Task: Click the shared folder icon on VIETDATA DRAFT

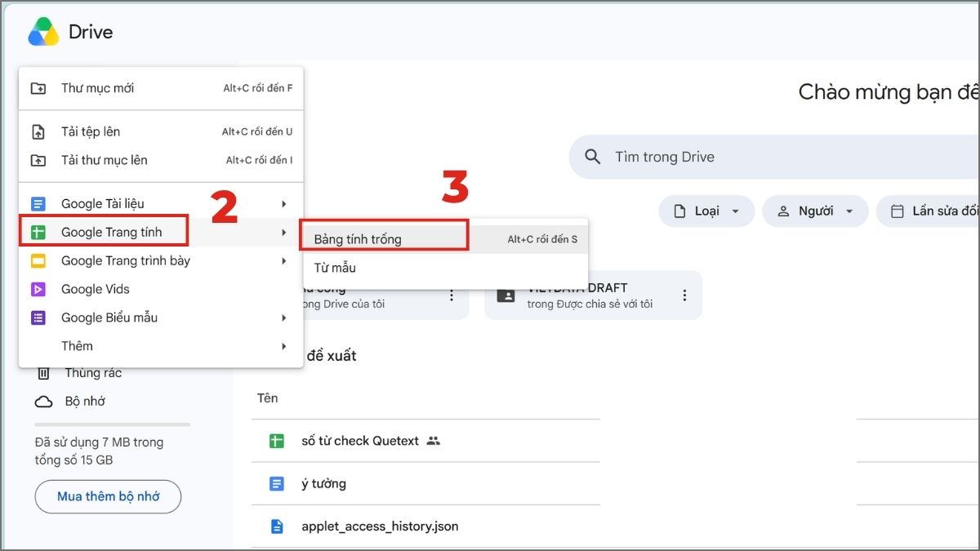Action: [x=506, y=295]
